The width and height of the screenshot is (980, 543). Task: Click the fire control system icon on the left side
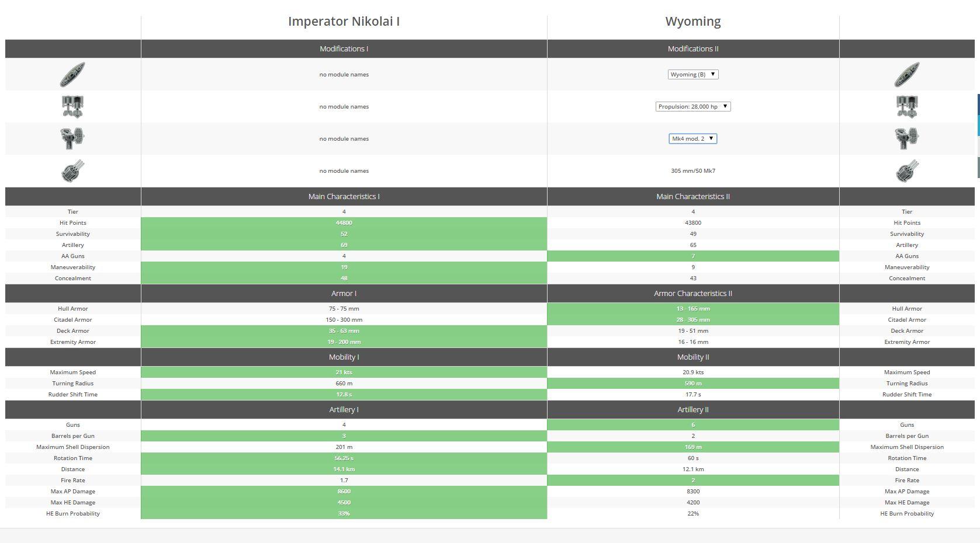[72, 138]
